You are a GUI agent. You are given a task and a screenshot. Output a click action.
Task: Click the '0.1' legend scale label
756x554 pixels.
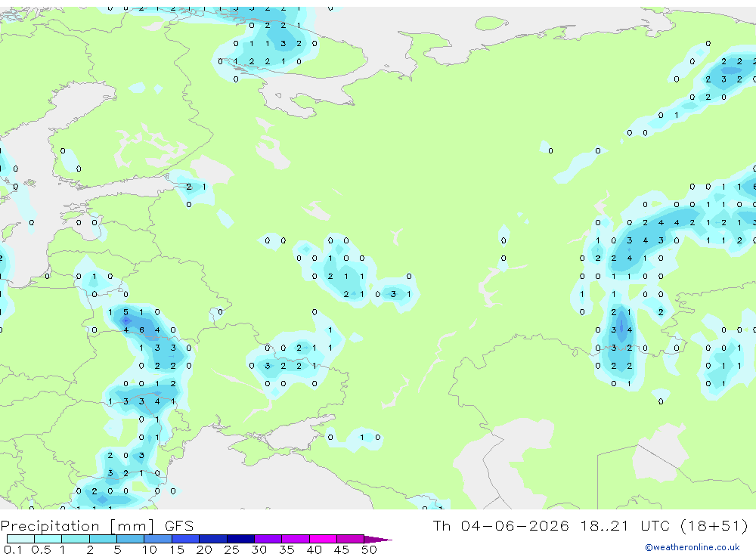(13, 549)
